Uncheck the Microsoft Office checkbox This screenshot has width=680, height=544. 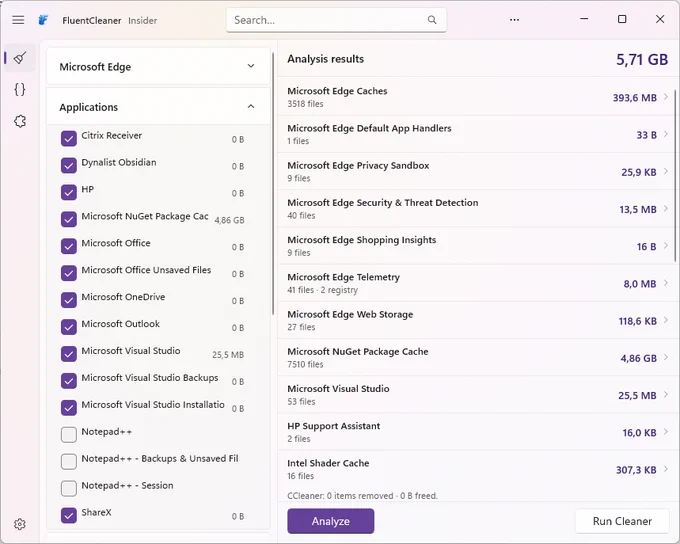[x=69, y=246]
